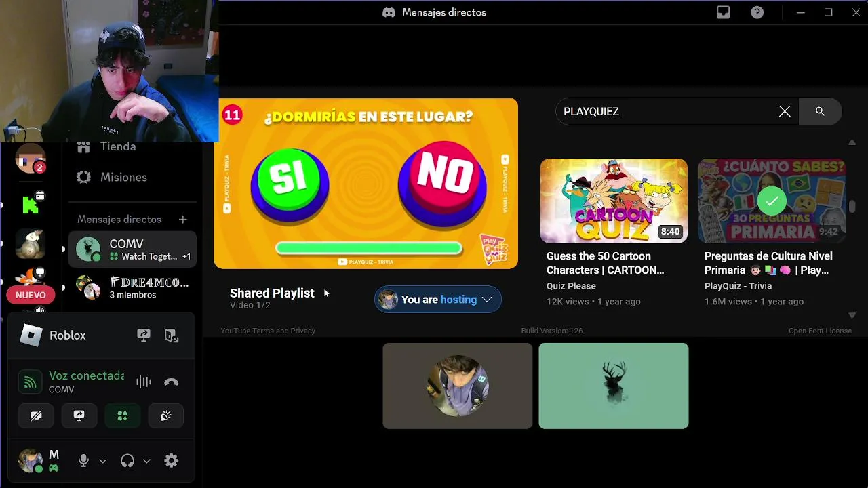
Task: Open the Open Font License link
Action: point(820,331)
